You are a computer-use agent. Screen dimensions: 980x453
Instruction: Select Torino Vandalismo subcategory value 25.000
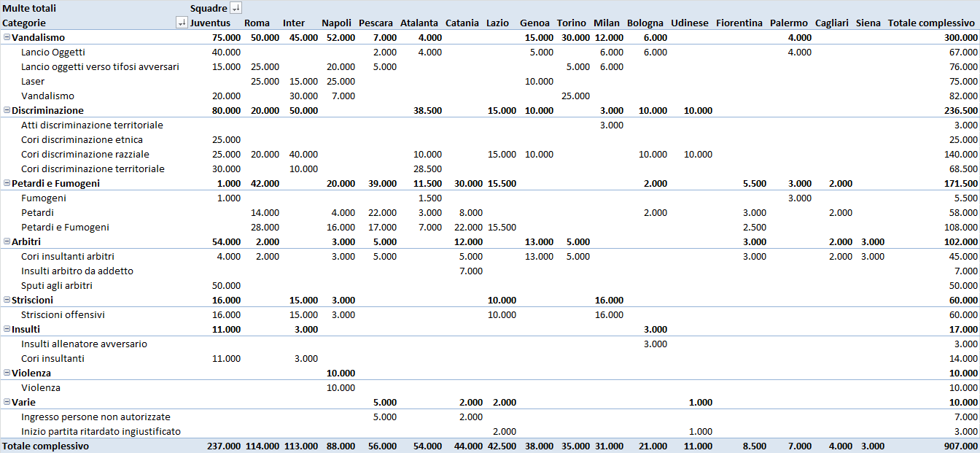[x=575, y=96]
